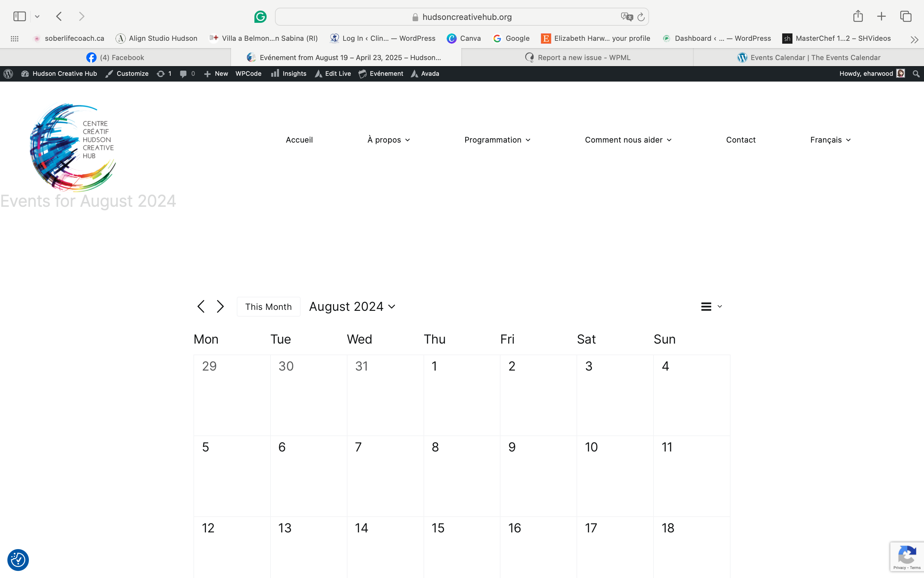924x578 pixels.
Task: Open Elizabeth Harw... your profile bookmark
Action: click(x=596, y=38)
